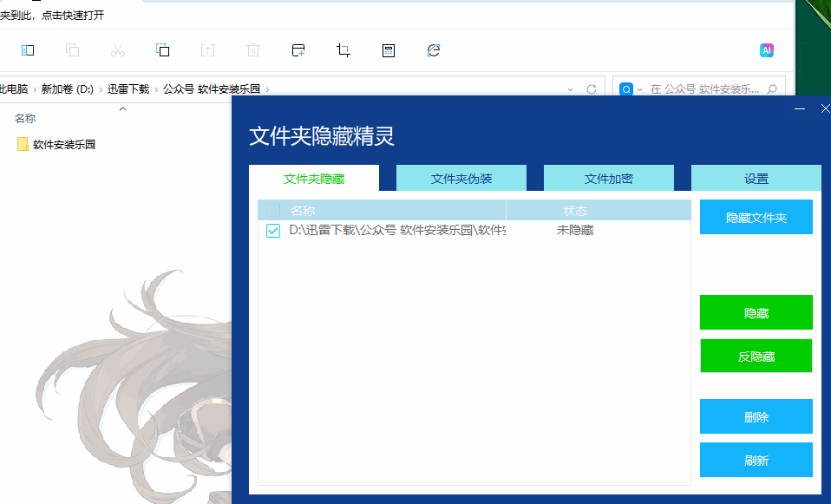Image resolution: width=831 pixels, height=504 pixels.
Task: Open the 文件加密 tab
Action: click(608, 177)
